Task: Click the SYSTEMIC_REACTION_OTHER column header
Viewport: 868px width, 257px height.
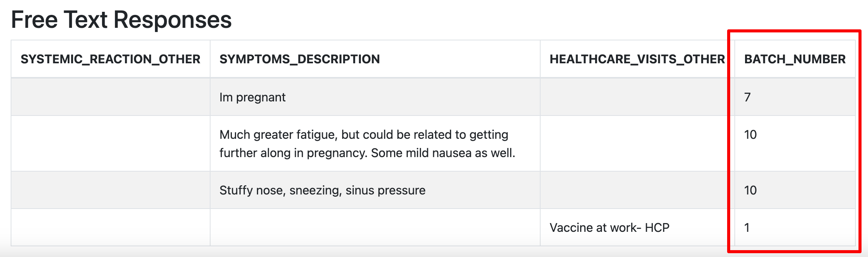Action: [110, 59]
